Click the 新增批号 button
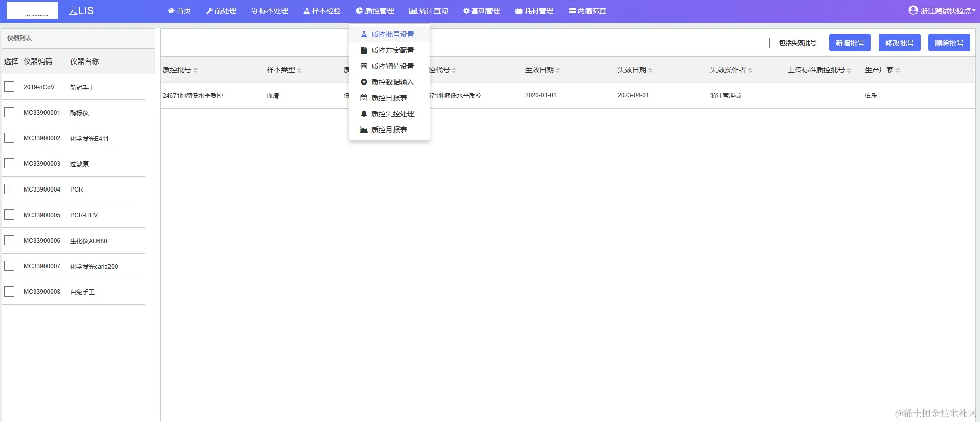Viewport: 980px width, 422px height. (850, 43)
